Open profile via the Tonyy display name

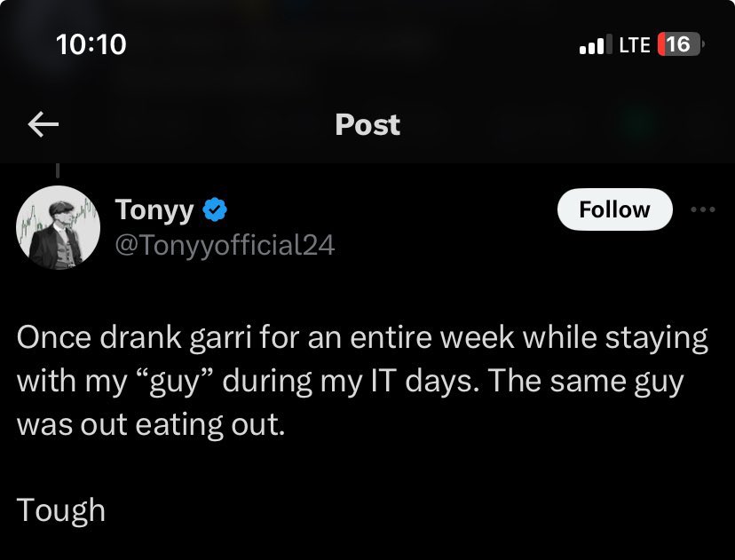click(154, 210)
